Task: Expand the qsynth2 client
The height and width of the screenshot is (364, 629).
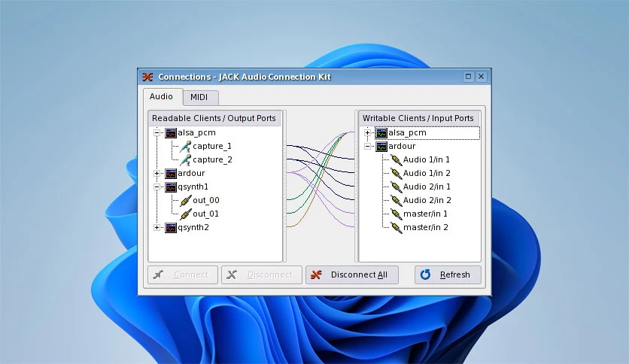Action: 156,228
